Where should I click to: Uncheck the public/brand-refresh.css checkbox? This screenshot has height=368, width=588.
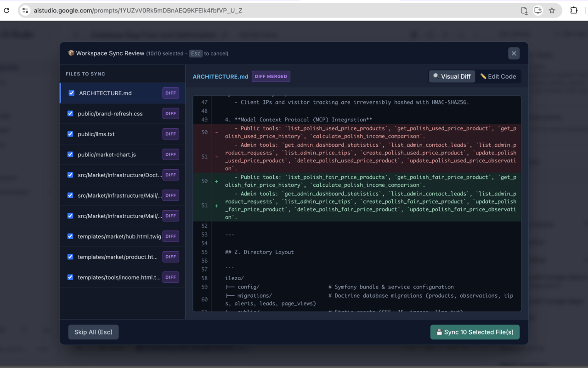[70, 113]
